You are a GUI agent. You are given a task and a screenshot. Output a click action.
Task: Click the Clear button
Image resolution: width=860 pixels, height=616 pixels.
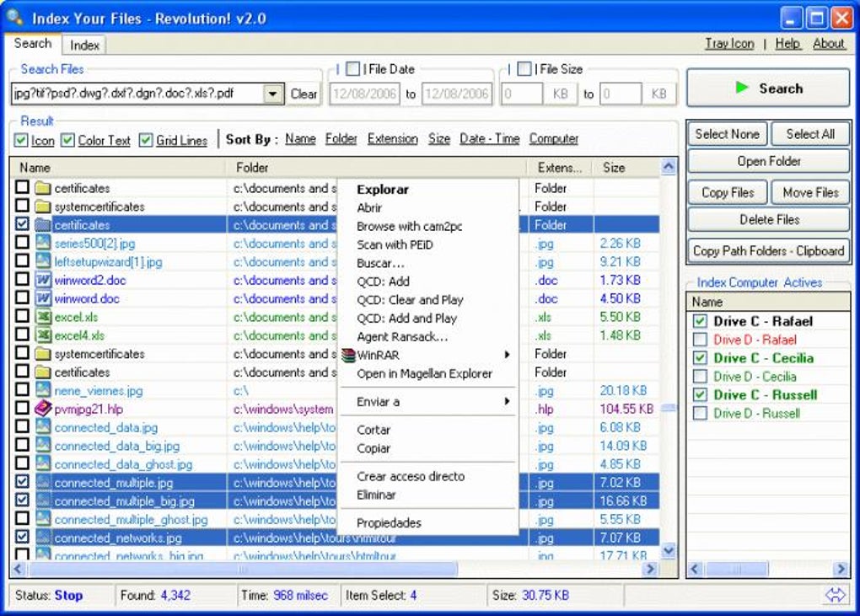pyautogui.click(x=304, y=94)
